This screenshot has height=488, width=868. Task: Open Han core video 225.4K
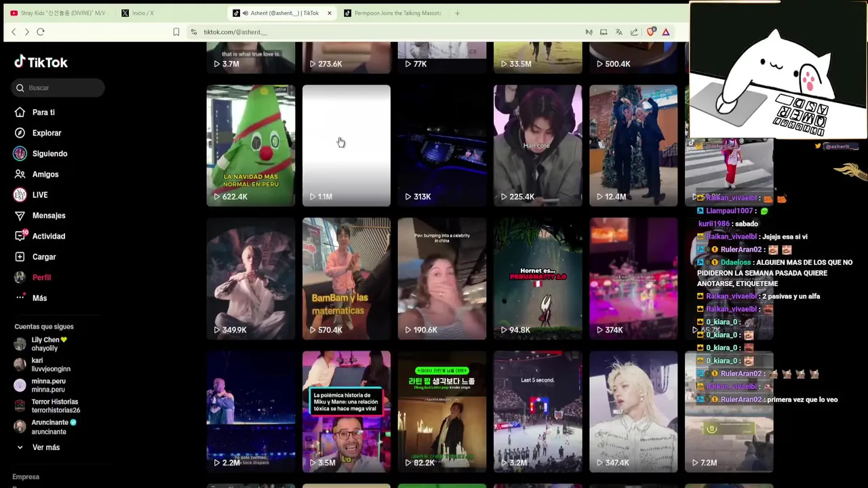point(538,145)
